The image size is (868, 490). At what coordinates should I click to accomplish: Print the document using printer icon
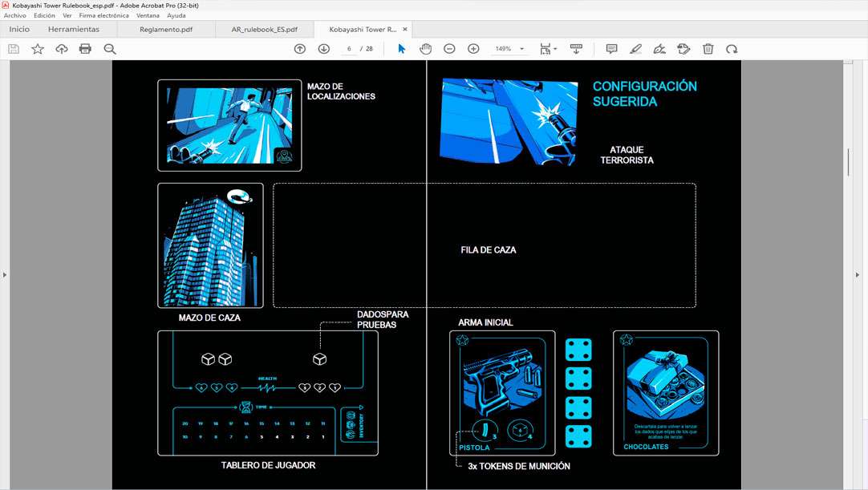(x=85, y=49)
